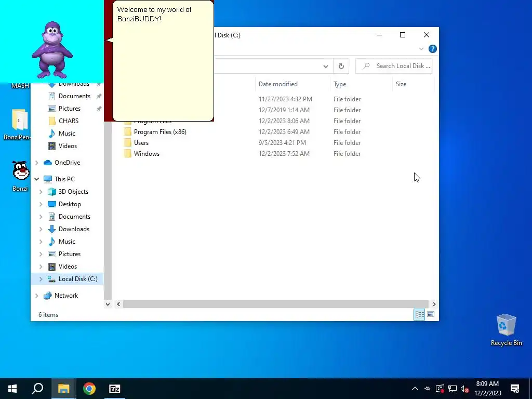The image size is (532, 399).
Task: Select pinned Pictures in Quick access
Action: coord(70,109)
